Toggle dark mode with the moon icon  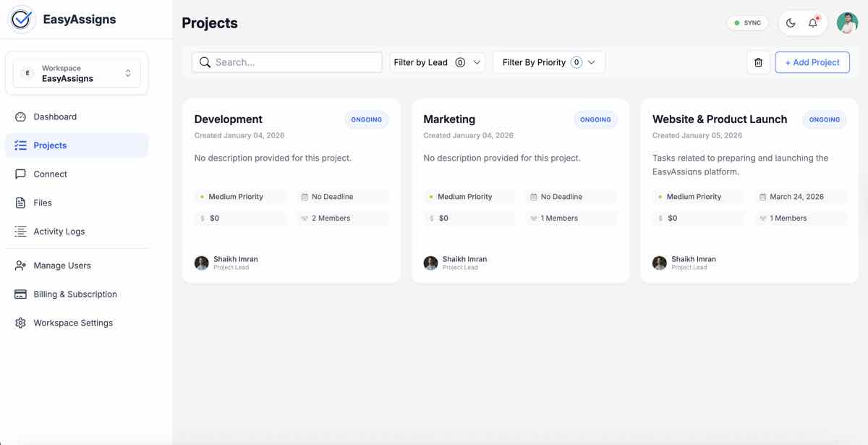pos(790,22)
